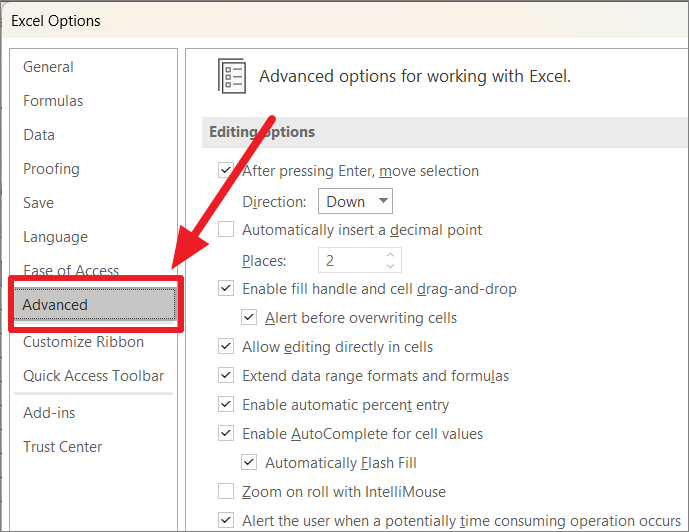Uncheck Automatically Flash Fill
Screen dimensions: 689x532
[x=249, y=463]
